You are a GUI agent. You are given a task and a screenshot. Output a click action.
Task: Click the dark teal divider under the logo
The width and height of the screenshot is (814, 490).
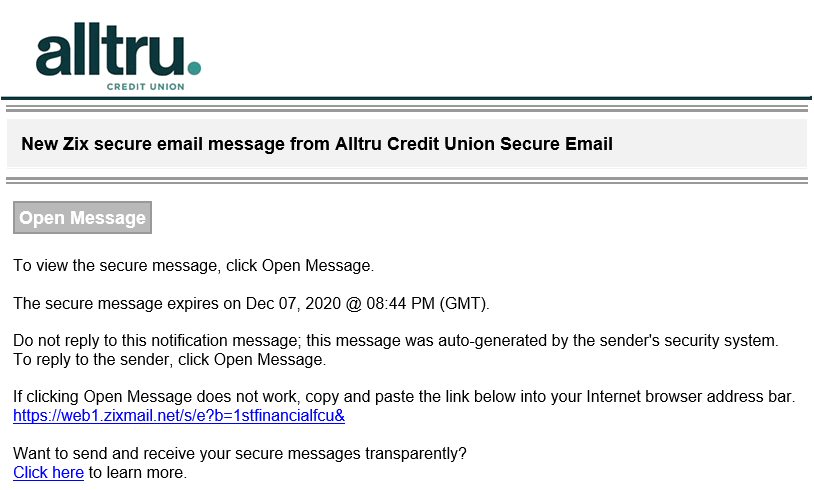(406, 98)
